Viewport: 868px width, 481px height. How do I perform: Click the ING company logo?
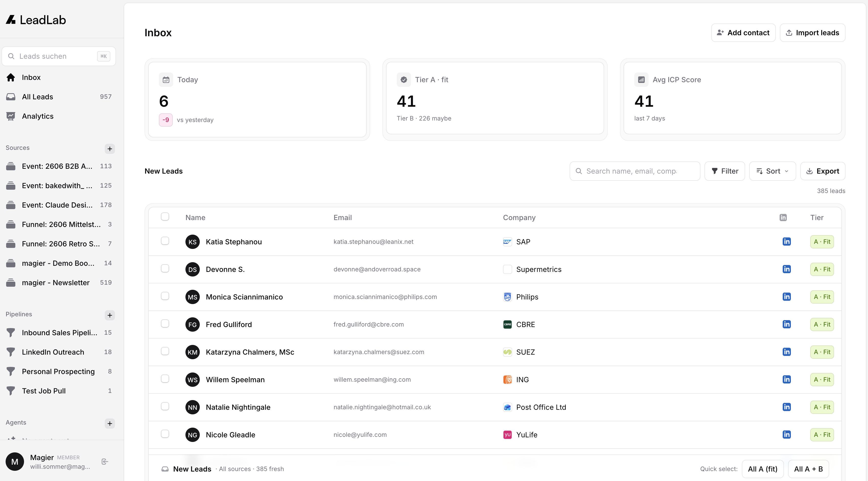(x=507, y=380)
